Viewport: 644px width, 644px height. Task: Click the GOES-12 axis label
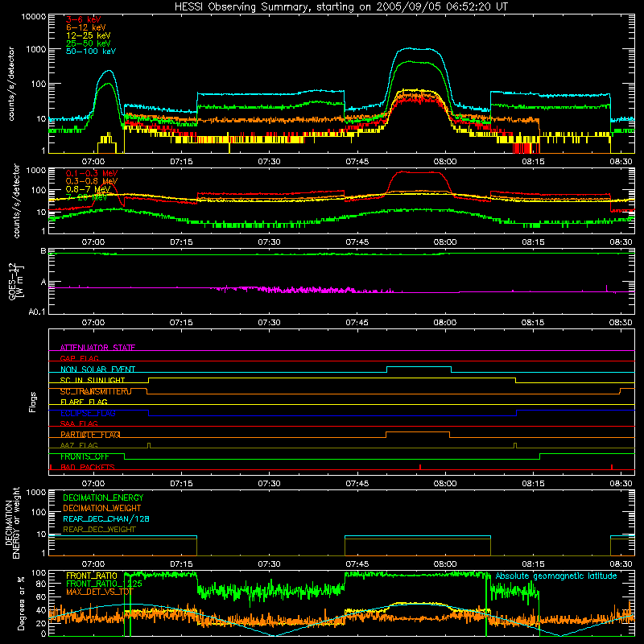[x=16, y=281]
